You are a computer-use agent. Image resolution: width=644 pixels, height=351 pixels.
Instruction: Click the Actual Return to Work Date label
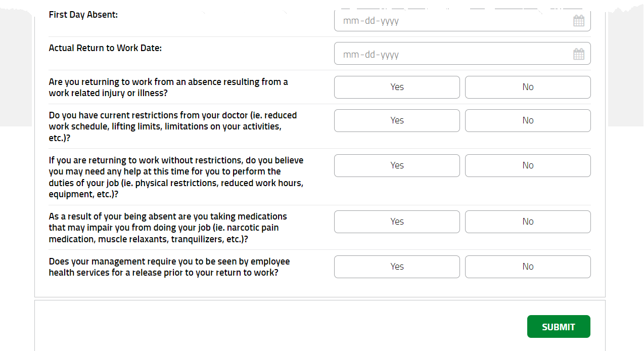click(x=105, y=48)
